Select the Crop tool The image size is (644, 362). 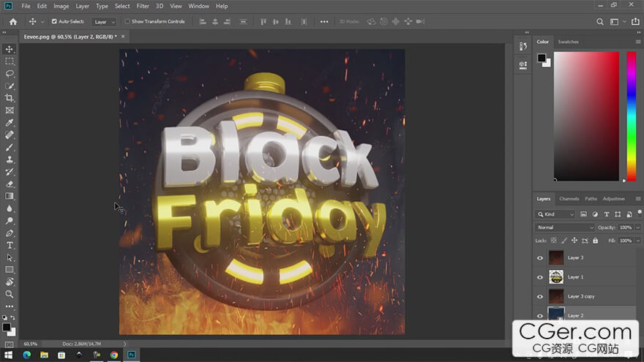(10, 98)
